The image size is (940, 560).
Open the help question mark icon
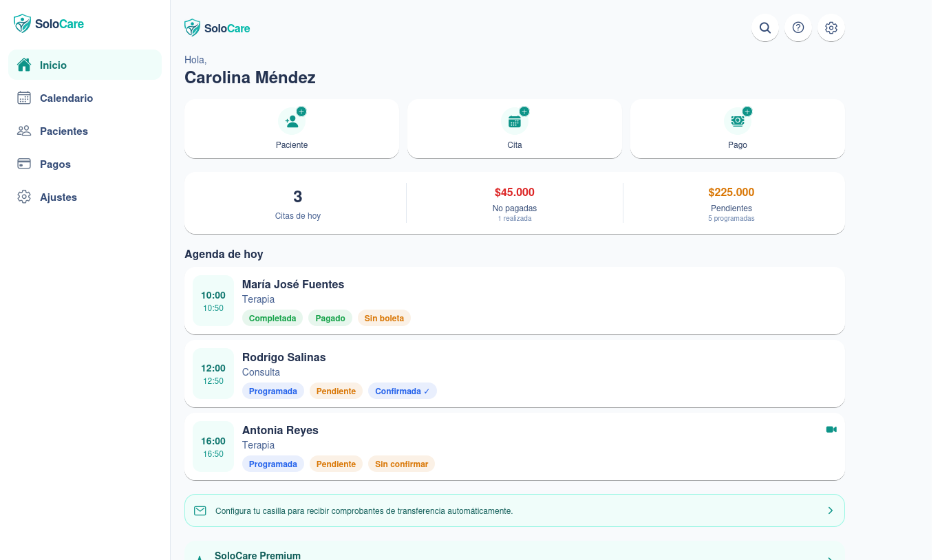(798, 28)
